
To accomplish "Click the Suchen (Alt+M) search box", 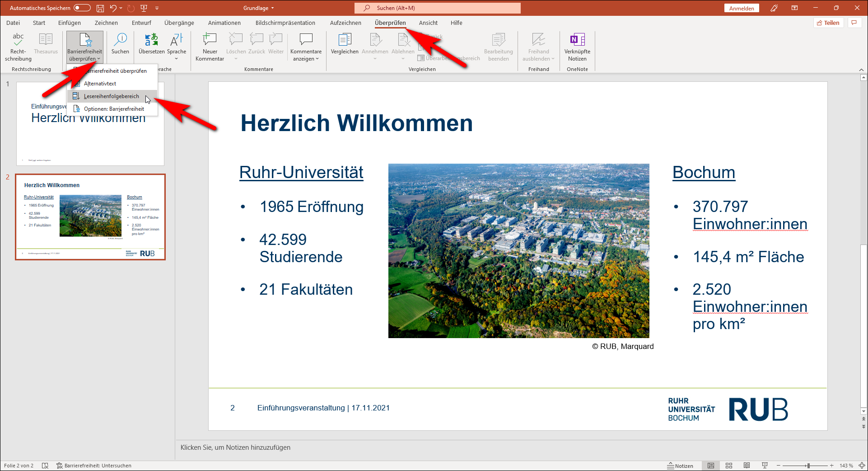I will [437, 8].
